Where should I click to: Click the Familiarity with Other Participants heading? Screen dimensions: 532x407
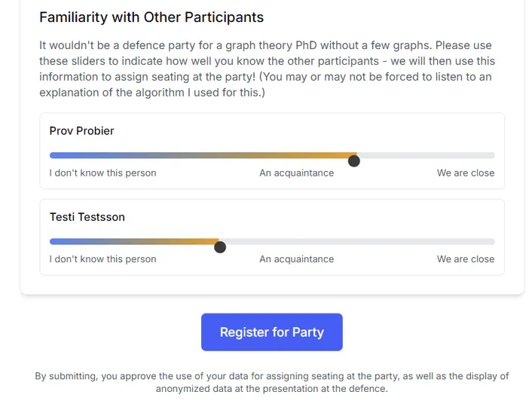[151, 17]
